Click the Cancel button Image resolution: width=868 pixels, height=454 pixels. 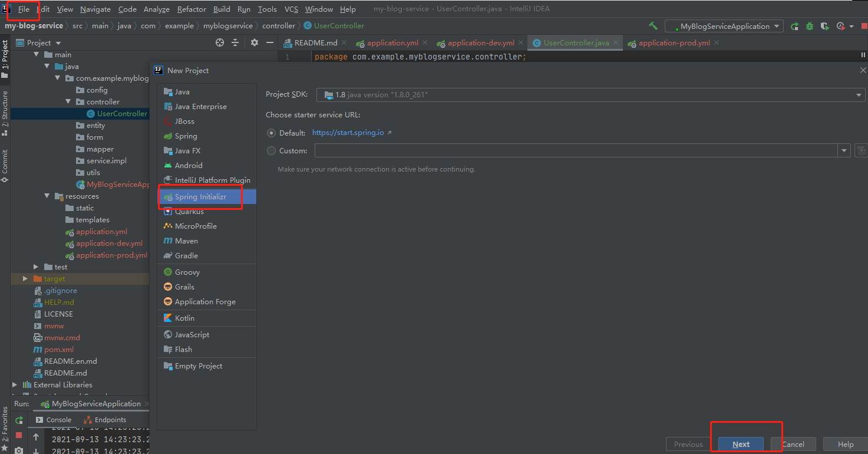tap(793, 445)
